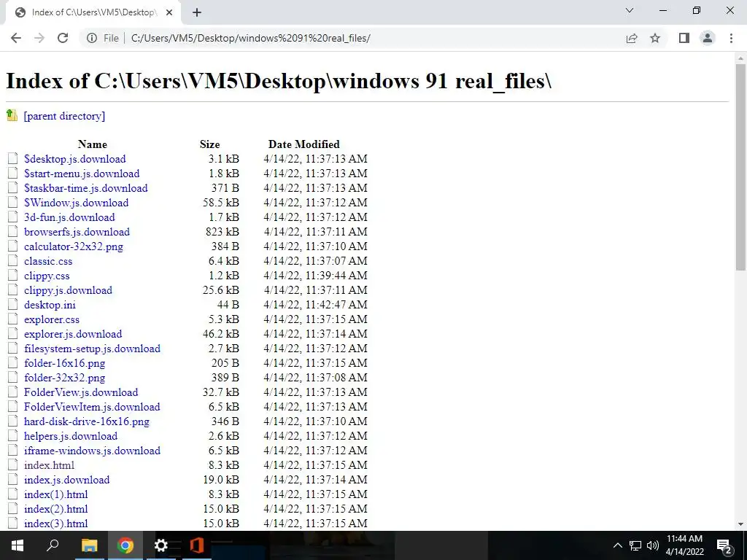Open a new browser tab
The width and height of the screenshot is (747, 560).
(x=197, y=13)
